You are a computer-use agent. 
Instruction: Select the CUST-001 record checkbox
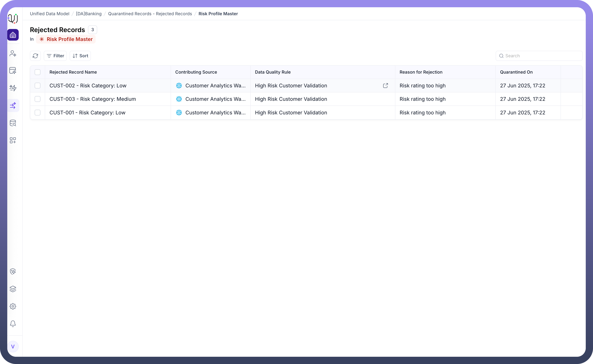(38, 112)
